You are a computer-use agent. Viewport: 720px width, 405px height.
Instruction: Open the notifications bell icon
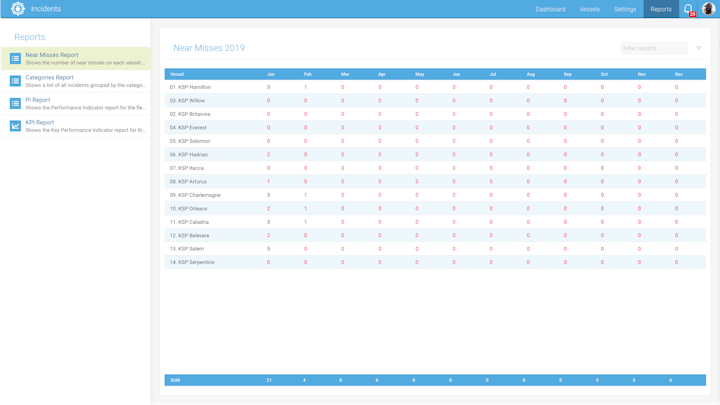[688, 9]
